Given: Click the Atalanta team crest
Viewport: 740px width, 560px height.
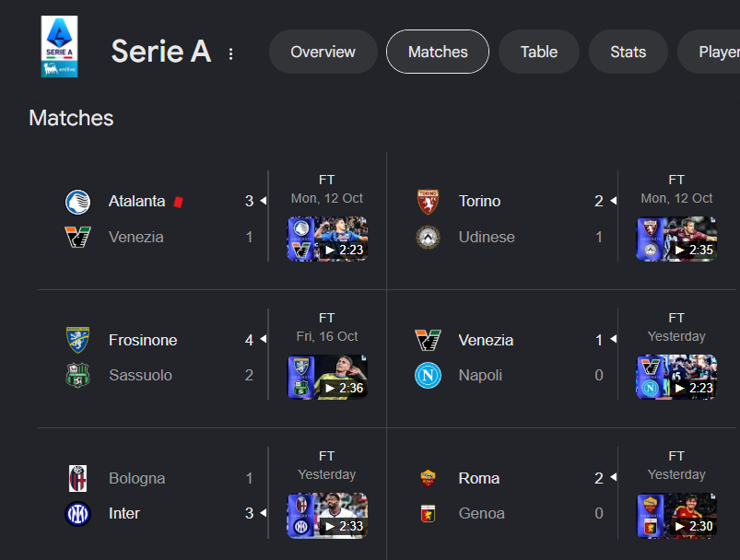Looking at the screenshot, I should click(x=77, y=202).
